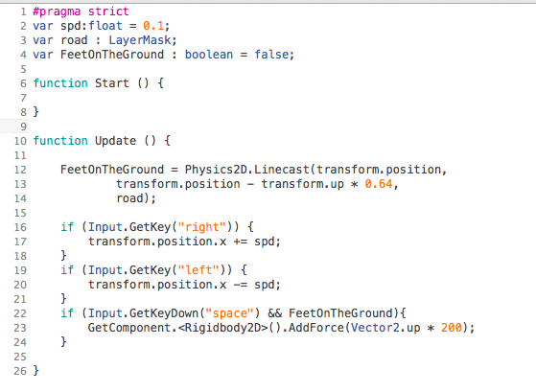This screenshot has height=392, width=536.
Task: Click the "space" string literal
Action: [229, 313]
